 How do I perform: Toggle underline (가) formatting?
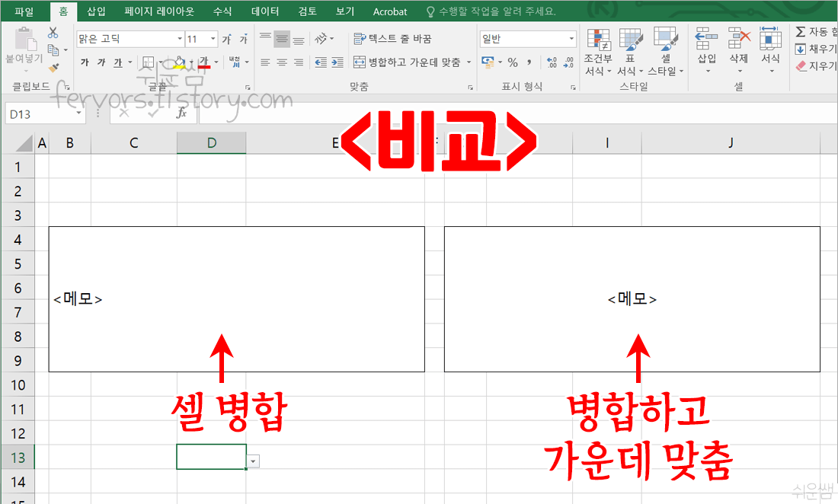pos(118,62)
